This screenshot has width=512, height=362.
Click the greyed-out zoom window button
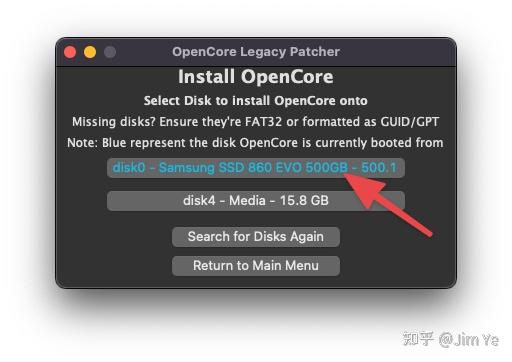pos(110,52)
